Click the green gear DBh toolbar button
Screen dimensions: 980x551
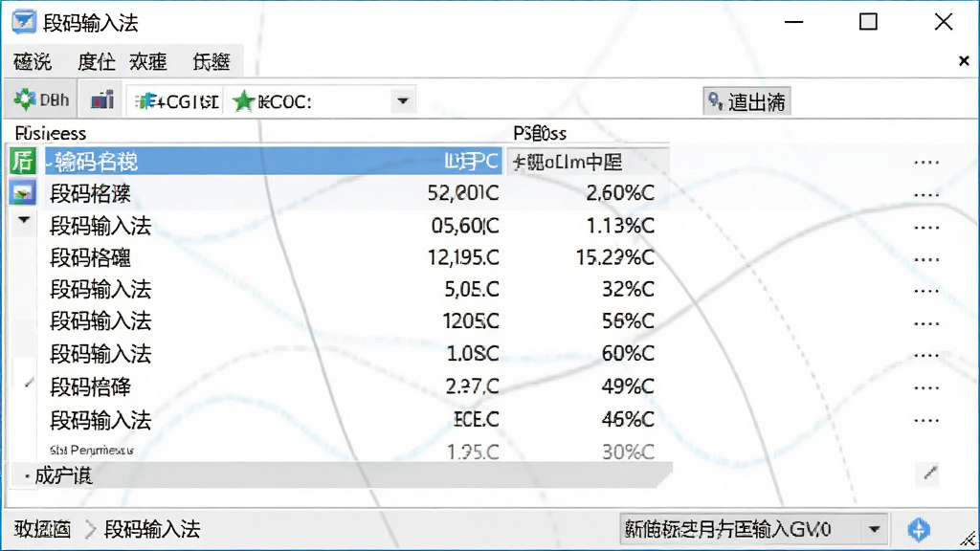tap(41, 99)
